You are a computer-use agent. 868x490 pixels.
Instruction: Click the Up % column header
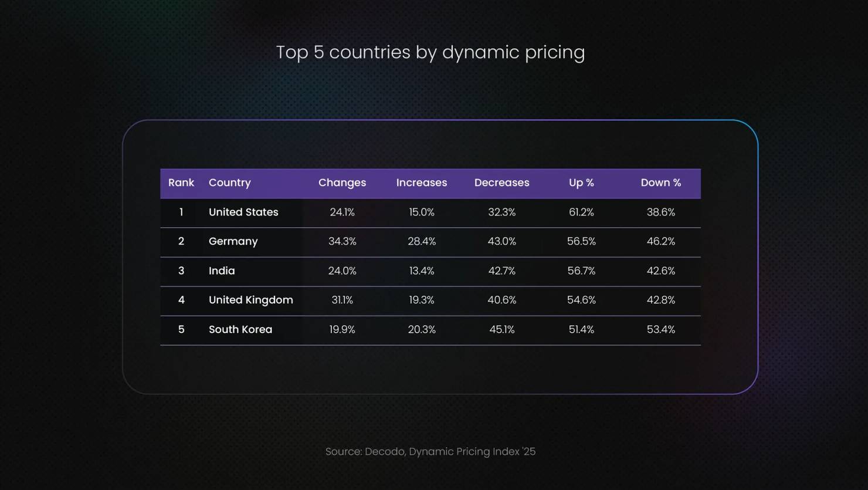pos(581,183)
